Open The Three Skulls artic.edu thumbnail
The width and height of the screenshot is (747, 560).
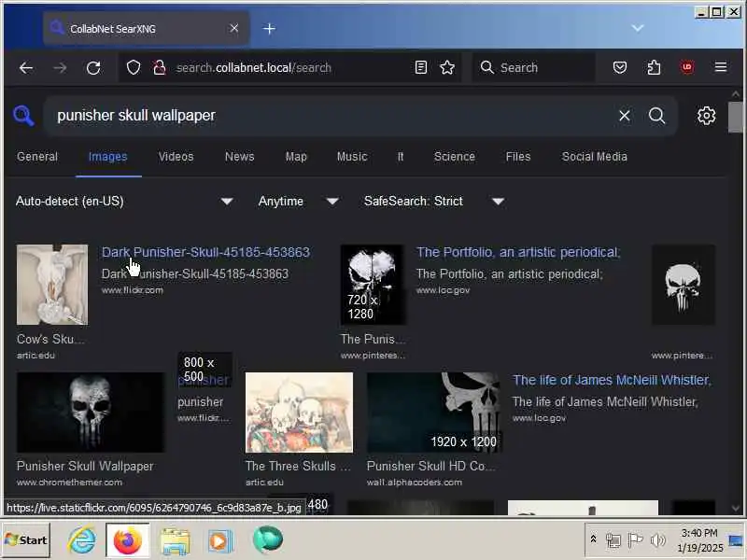point(299,413)
